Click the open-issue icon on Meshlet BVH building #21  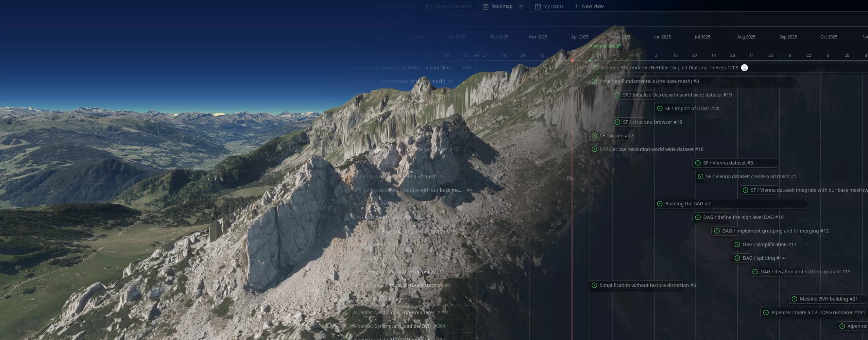point(794,299)
